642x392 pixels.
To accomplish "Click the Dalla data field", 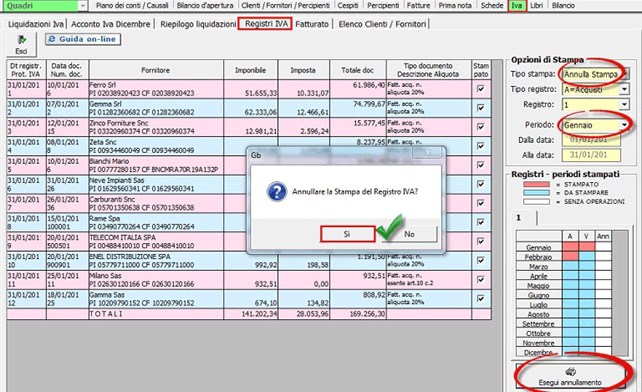I will pos(591,140).
